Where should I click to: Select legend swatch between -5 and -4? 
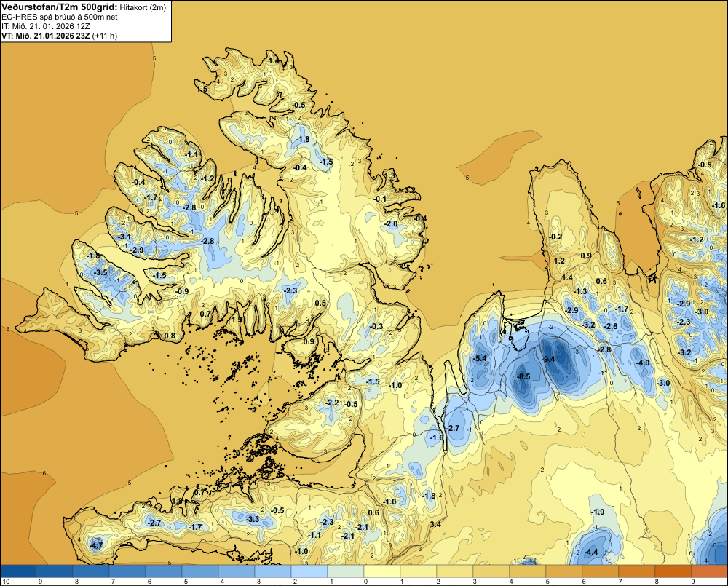(x=200, y=570)
